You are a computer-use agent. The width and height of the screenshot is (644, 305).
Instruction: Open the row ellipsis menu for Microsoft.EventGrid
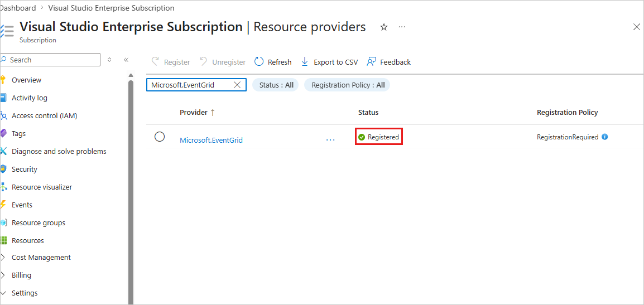[330, 140]
